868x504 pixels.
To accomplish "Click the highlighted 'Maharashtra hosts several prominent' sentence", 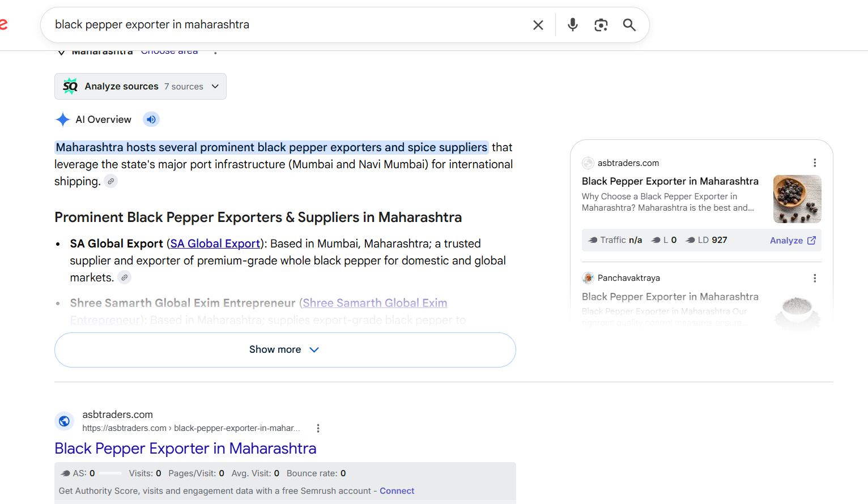I will click(x=271, y=147).
